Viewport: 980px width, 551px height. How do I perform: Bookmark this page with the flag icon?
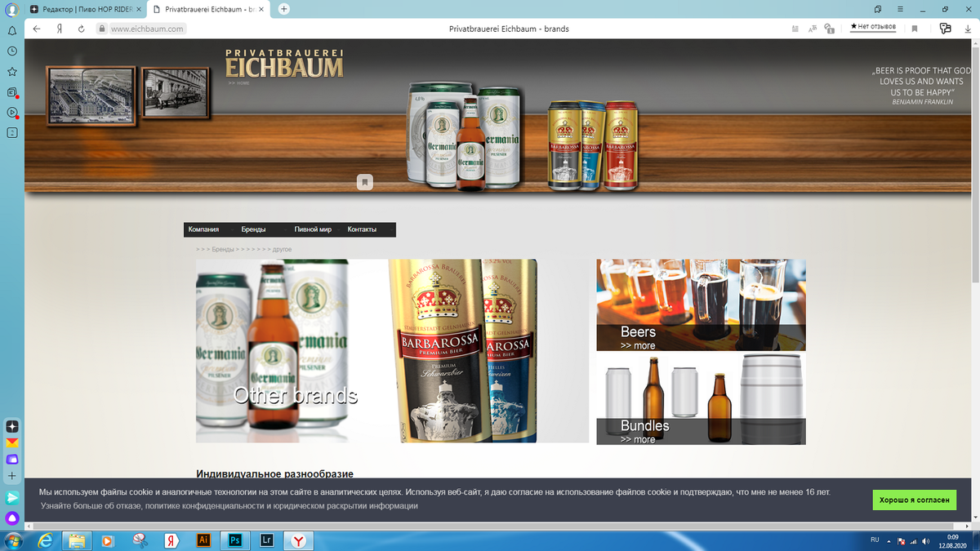pos(915,29)
